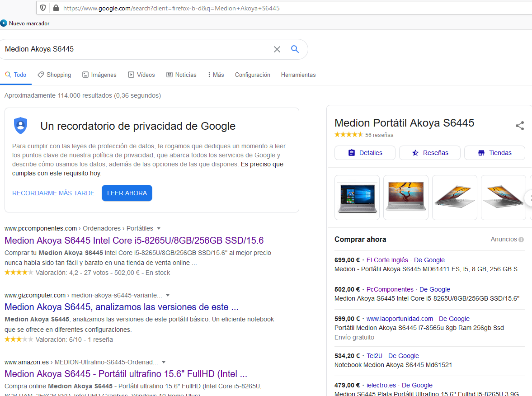Click the padlock site security icon
532x396 pixels.
coord(56,8)
